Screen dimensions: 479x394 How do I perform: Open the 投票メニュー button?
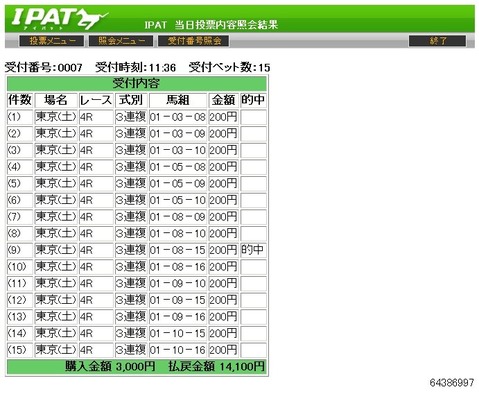coord(52,41)
